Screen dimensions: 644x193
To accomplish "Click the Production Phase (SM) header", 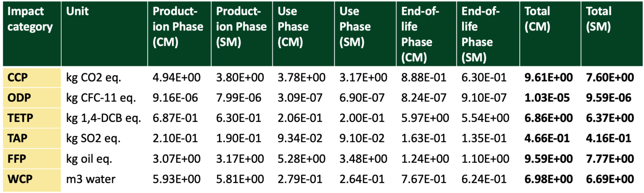I will click(x=241, y=27).
